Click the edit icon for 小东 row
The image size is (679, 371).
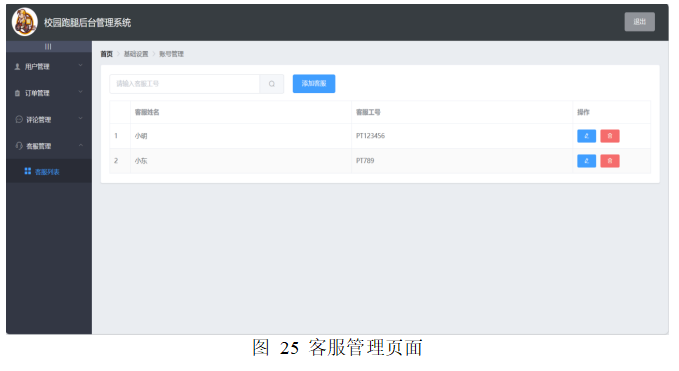click(586, 161)
